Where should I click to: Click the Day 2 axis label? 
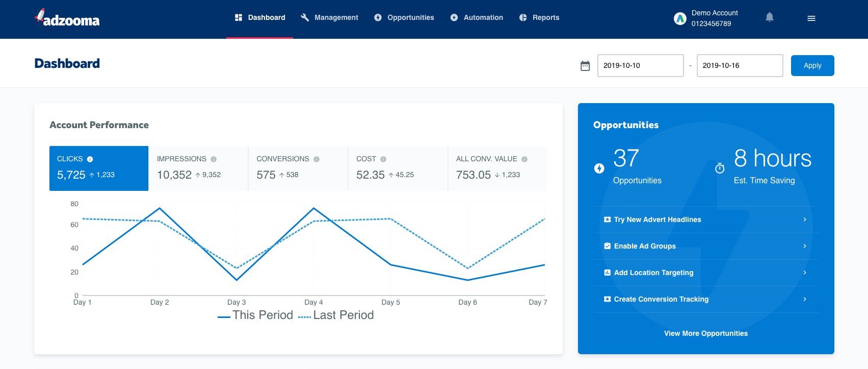[160, 302]
